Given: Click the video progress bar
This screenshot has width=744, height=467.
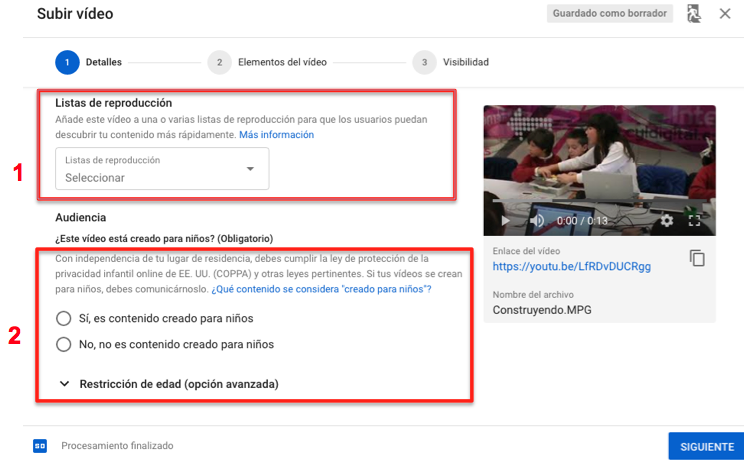Looking at the screenshot, I should pyautogui.click(x=599, y=201).
